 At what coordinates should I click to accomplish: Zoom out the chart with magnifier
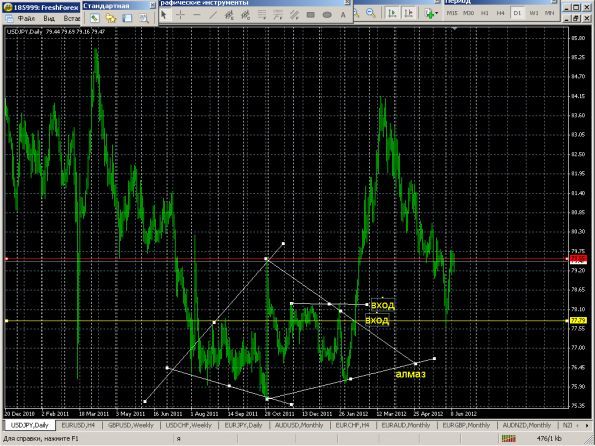coord(370,13)
